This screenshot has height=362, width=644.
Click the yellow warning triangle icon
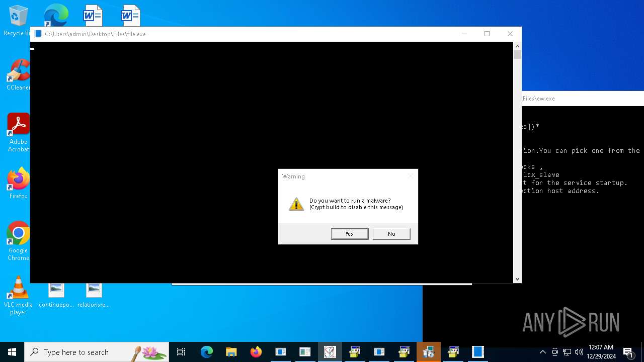click(296, 204)
